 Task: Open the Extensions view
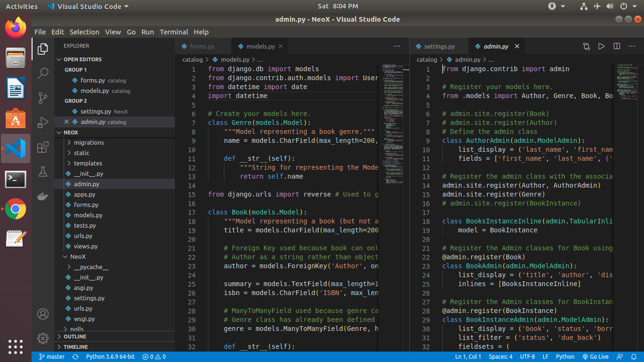tap(43, 147)
